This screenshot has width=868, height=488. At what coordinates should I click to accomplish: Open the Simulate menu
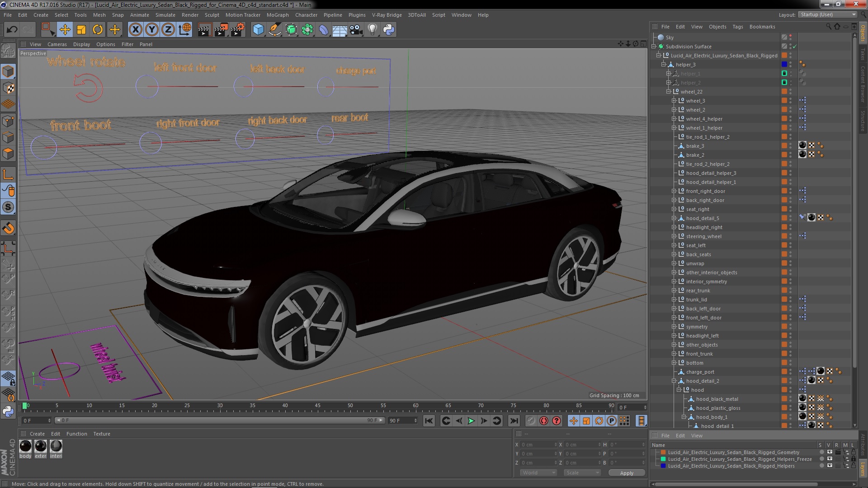(x=165, y=15)
